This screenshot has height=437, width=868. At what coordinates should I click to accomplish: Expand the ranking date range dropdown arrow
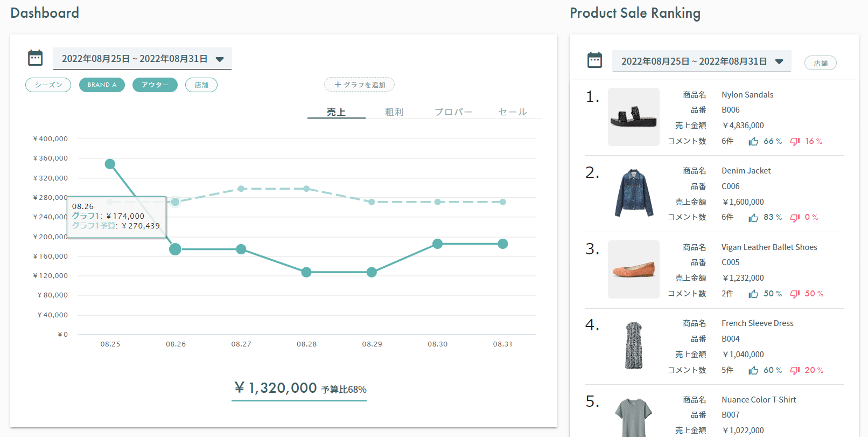pyautogui.click(x=779, y=62)
